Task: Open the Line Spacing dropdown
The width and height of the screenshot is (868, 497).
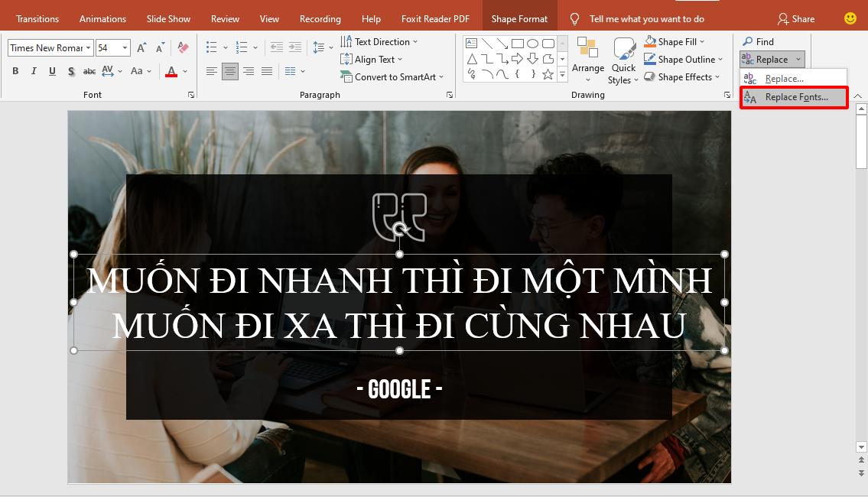Action: coord(332,47)
